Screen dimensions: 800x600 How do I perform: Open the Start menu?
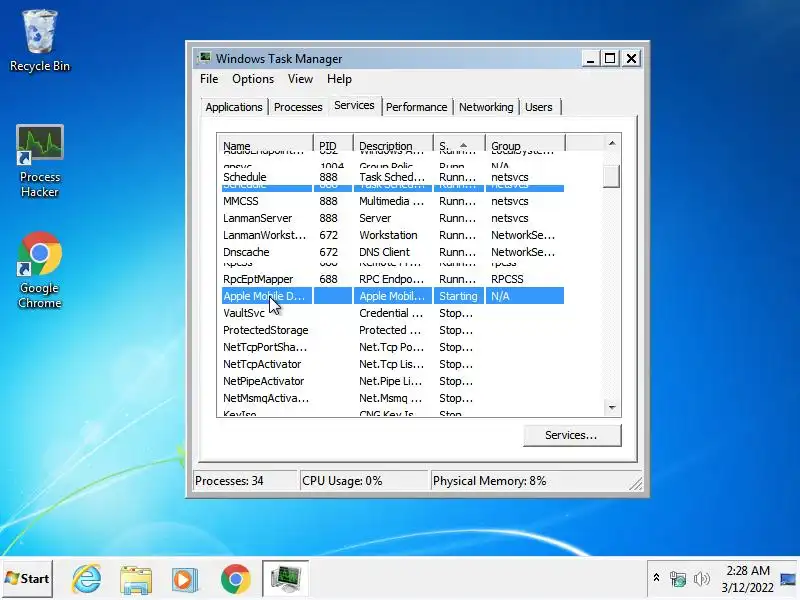27,579
